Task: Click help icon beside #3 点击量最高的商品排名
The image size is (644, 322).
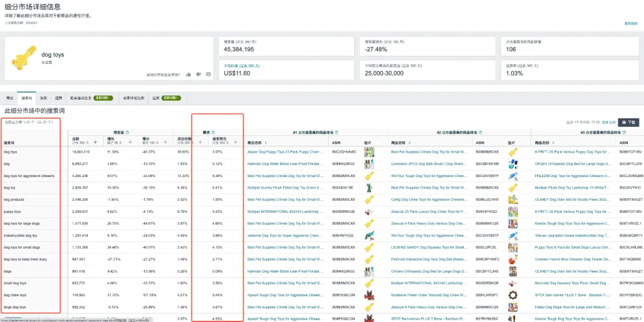Action: pyautogui.click(x=624, y=132)
